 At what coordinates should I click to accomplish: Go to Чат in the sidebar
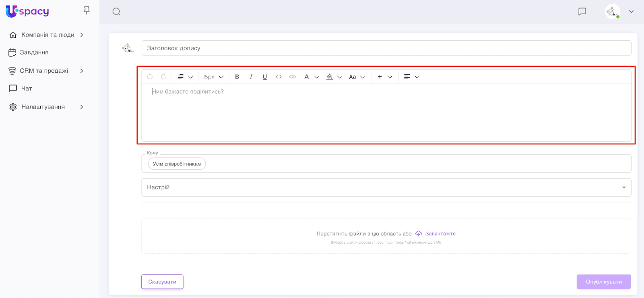point(27,88)
